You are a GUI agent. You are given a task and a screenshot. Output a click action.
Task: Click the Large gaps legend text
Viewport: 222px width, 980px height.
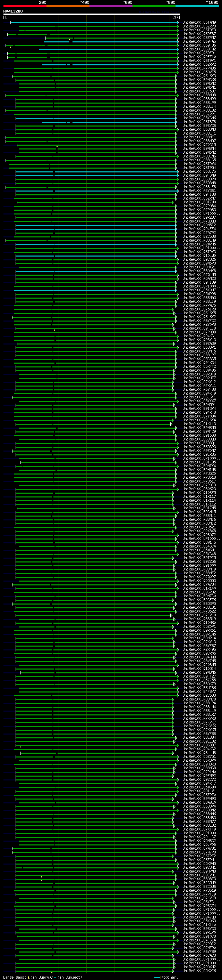[x=15, y=977]
